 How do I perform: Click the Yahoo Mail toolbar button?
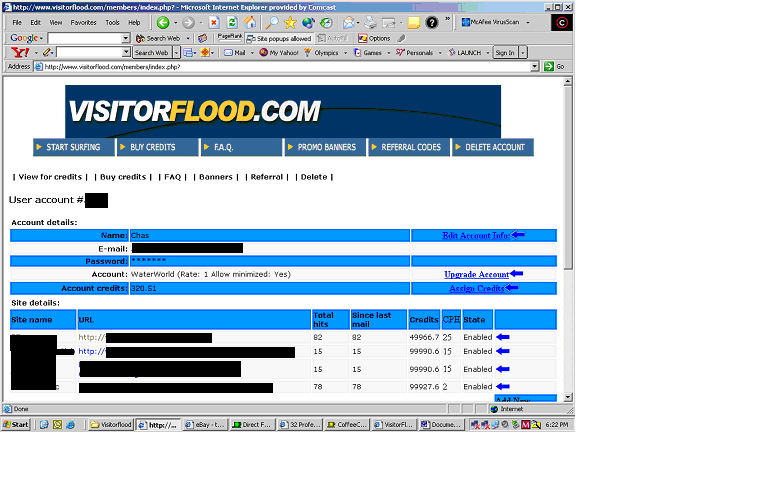coord(237,52)
